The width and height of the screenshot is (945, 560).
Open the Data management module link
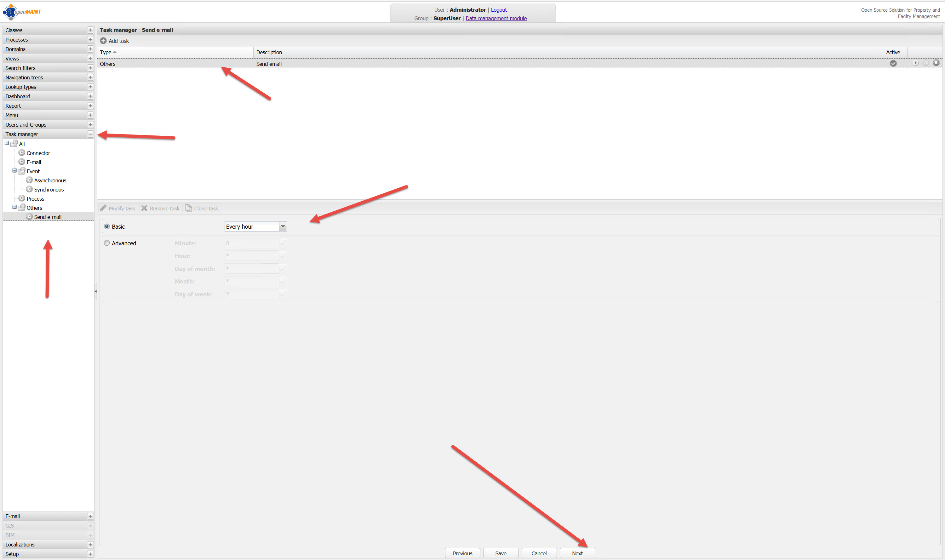point(496,18)
